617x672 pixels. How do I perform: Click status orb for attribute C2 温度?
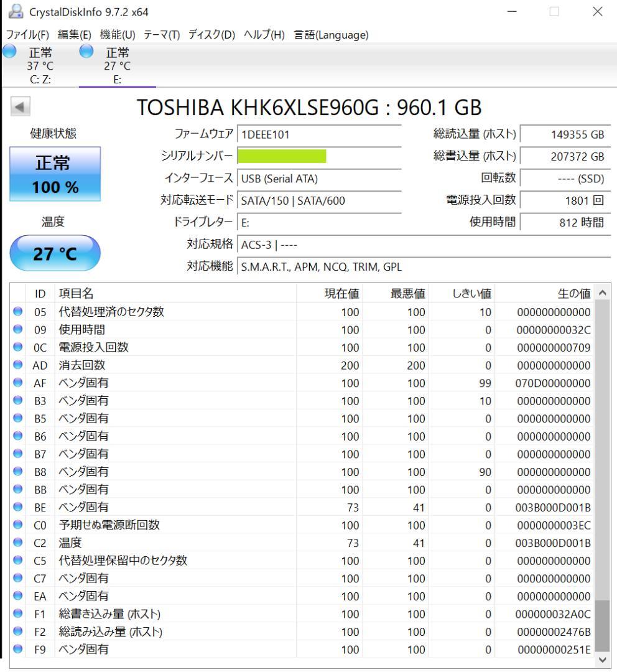pos(17,543)
